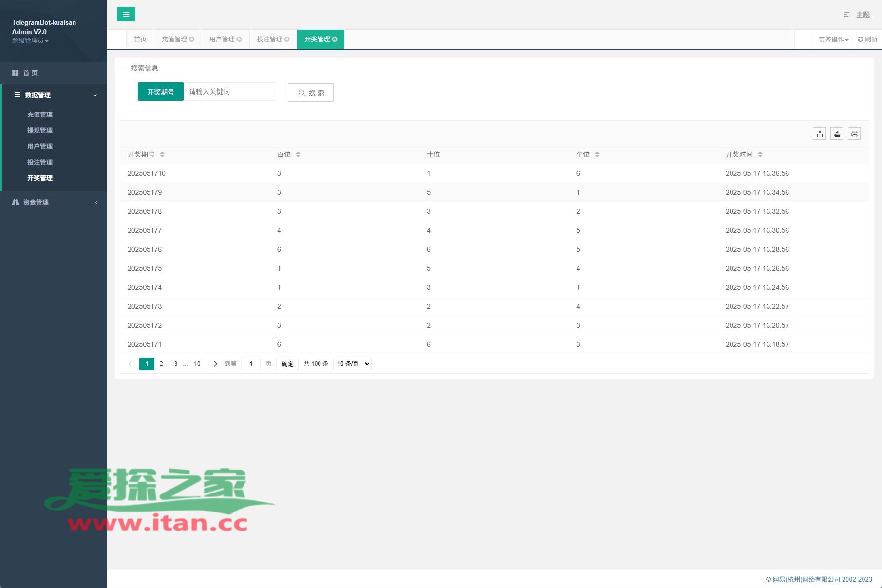The image size is (882, 588).
Task: Focus the 请输入关键词 keyword input field
Action: [229, 92]
